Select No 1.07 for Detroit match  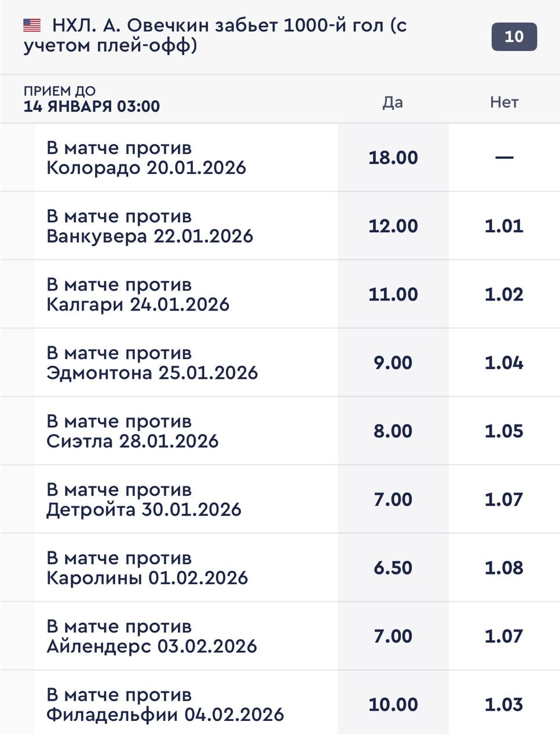click(504, 499)
